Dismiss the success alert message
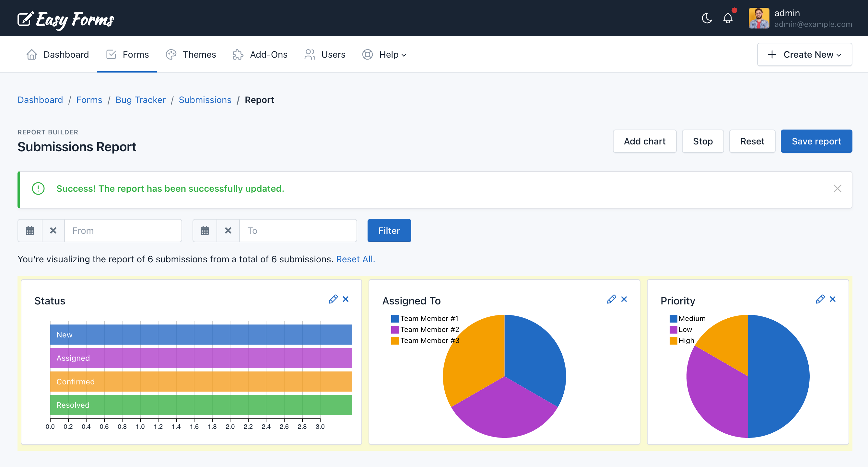 (837, 188)
